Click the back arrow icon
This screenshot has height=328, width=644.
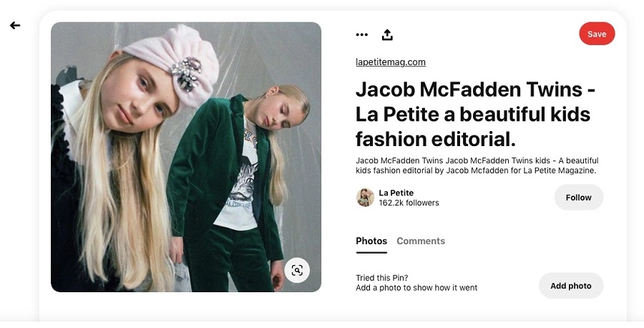(x=15, y=25)
